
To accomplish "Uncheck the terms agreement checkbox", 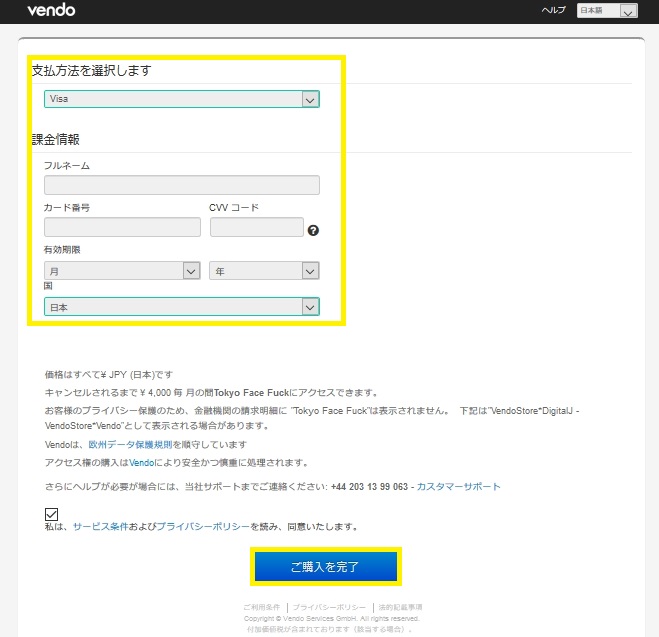I will [x=52, y=514].
